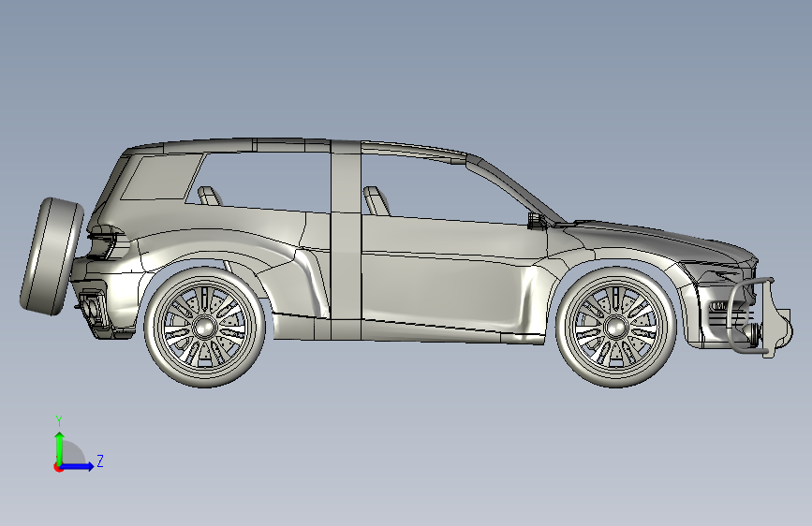Click the rear quarter window glass

point(162,177)
